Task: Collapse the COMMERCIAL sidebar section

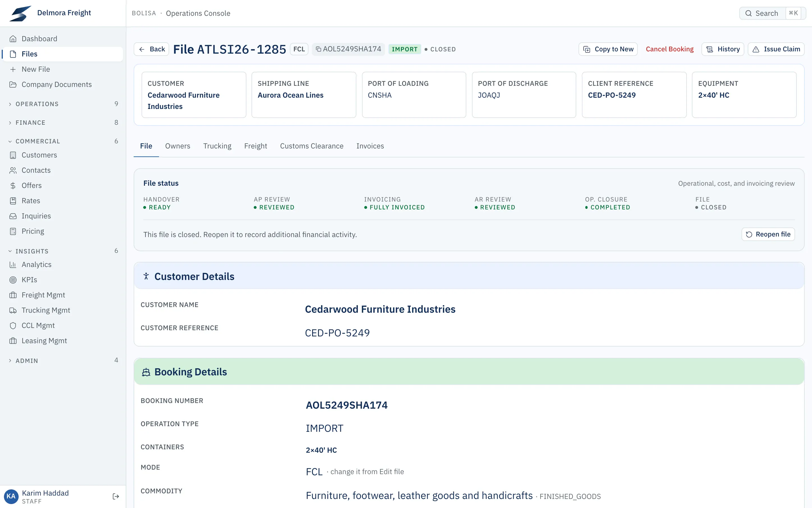Action: (63, 141)
